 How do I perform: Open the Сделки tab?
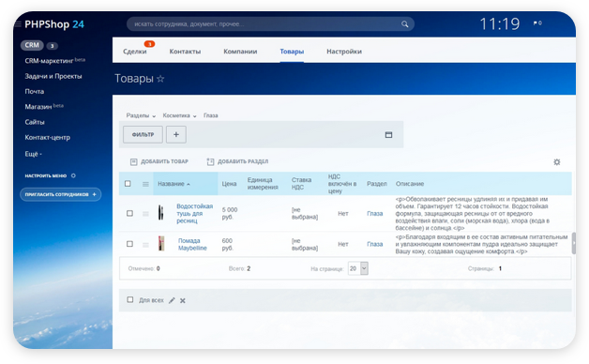coord(134,52)
